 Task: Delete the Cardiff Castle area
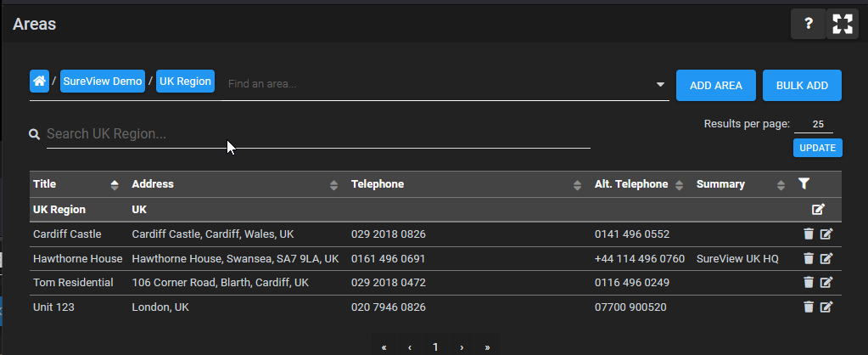tap(809, 234)
